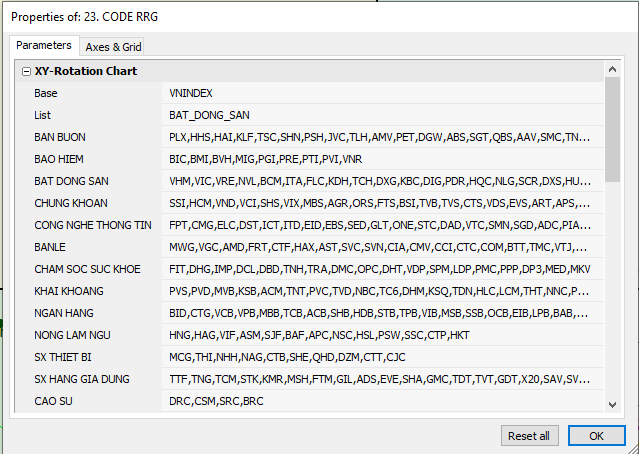Screen dimensions: 639x454
Task: Select the CHAM SOC SUC KHOE value field
Action: [382, 269]
